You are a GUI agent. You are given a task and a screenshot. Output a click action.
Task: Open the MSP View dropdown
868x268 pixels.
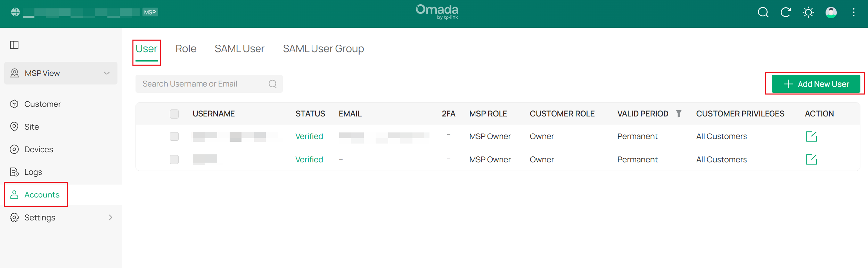[x=61, y=73]
